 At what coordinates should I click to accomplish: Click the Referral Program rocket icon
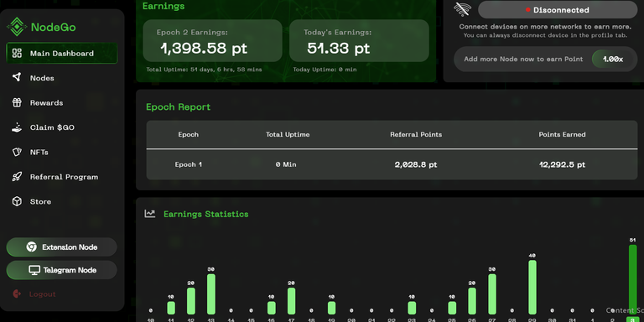(x=17, y=177)
